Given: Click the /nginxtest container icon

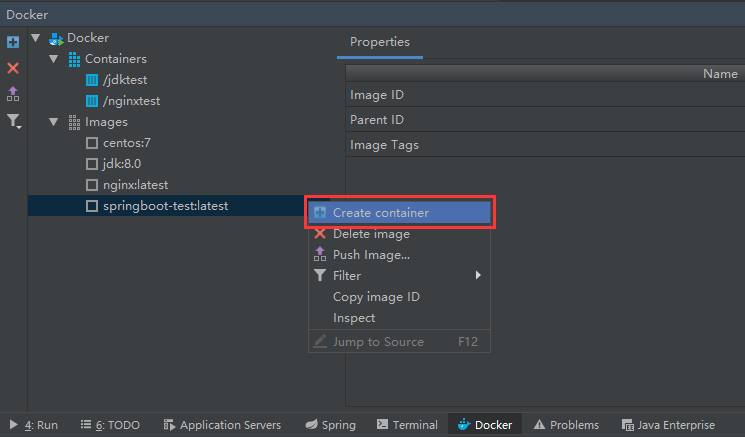Looking at the screenshot, I should pyautogui.click(x=92, y=101).
